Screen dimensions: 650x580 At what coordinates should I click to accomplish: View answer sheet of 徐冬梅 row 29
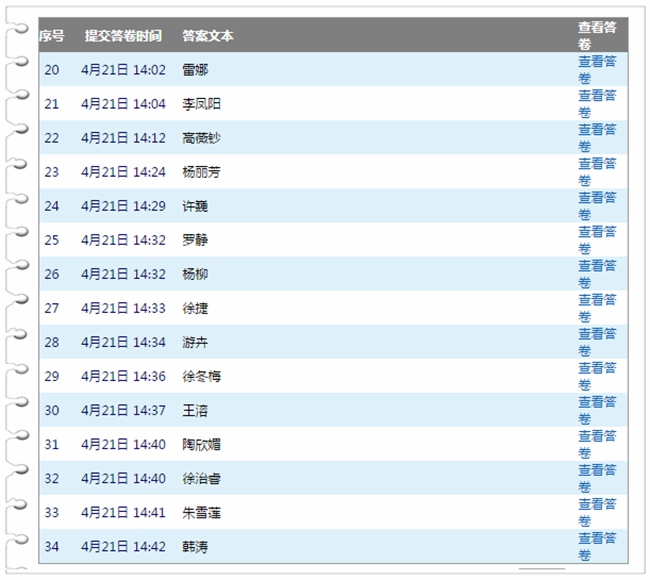pos(597,376)
